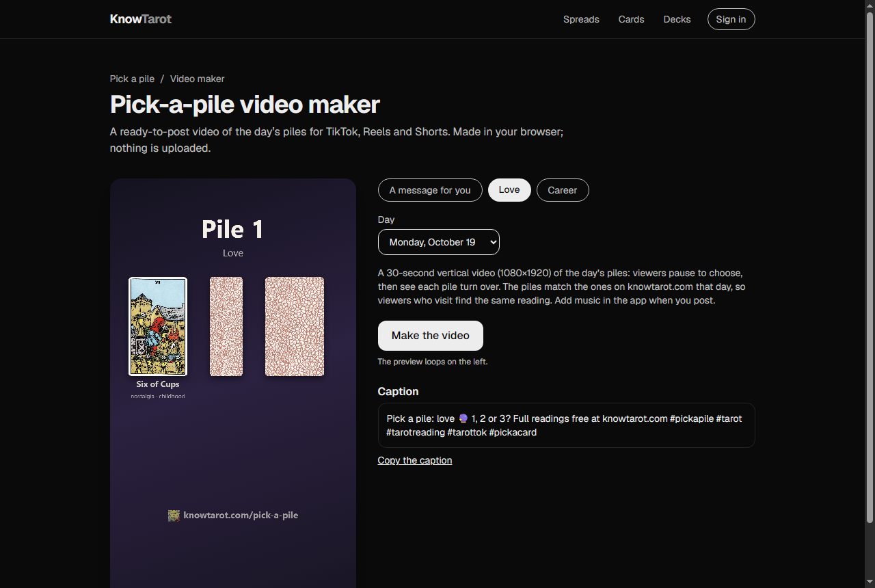Click the page vertical scrollbar thumb
Image resolution: width=875 pixels, height=588 pixels.
[870, 267]
